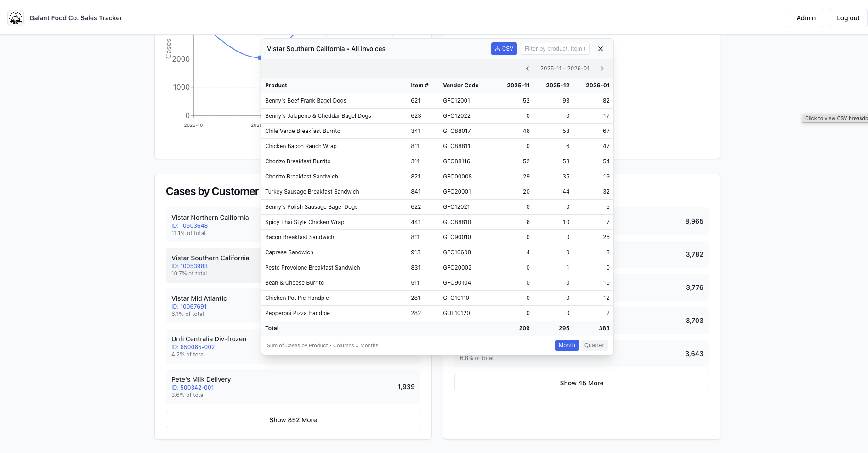Go to the previous date range

tap(528, 69)
